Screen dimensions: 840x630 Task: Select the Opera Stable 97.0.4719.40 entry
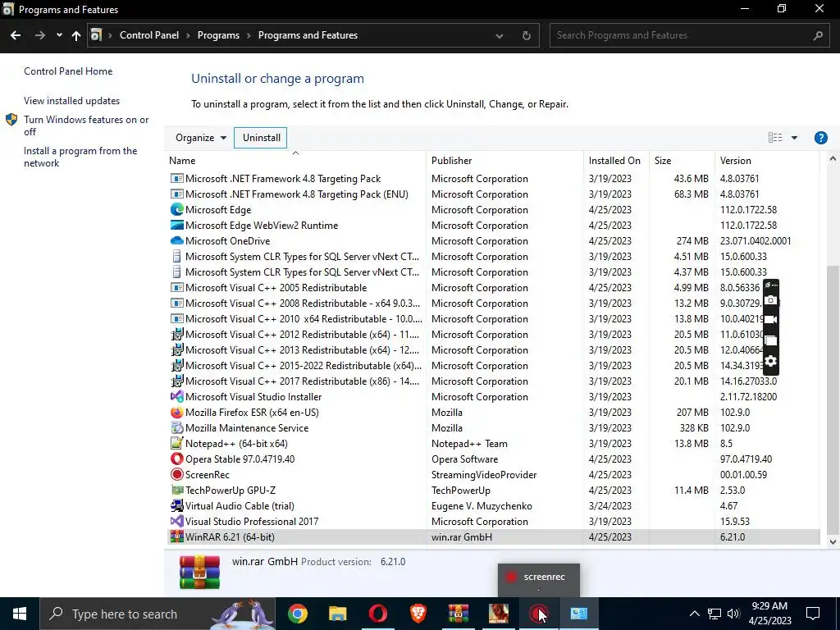(492, 459)
